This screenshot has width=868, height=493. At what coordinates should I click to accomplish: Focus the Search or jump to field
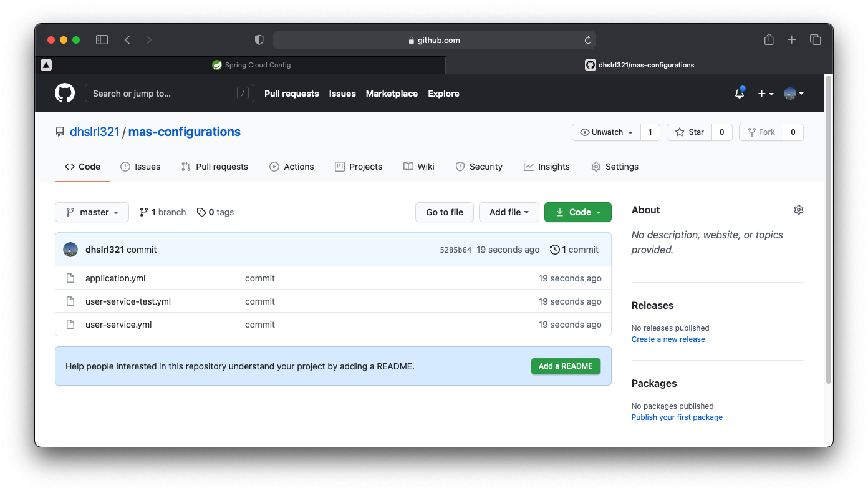pyautogui.click(x=170, y=94)
